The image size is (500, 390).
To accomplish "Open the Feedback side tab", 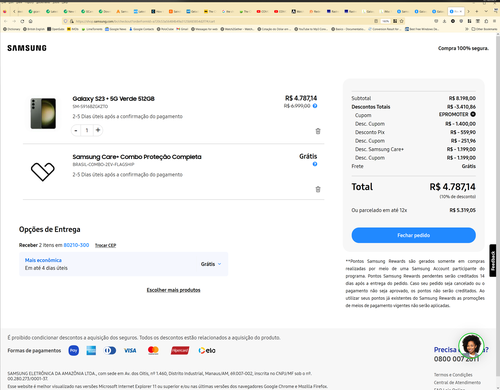I will click(493, 260).
